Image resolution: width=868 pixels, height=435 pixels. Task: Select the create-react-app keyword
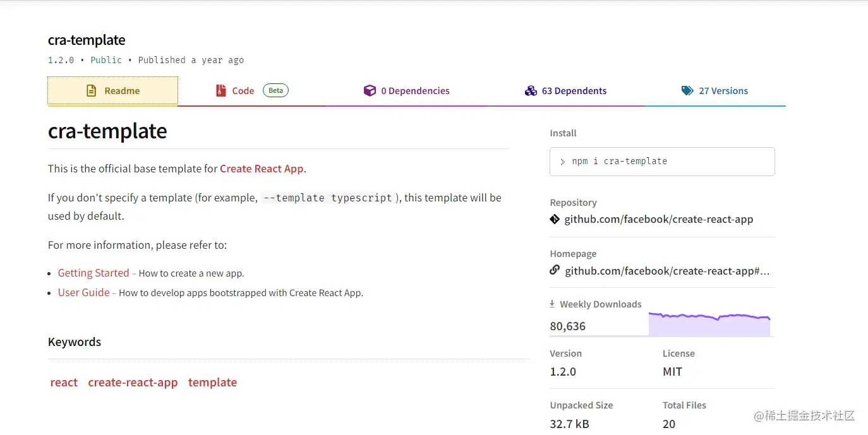[x=133, y=383]
